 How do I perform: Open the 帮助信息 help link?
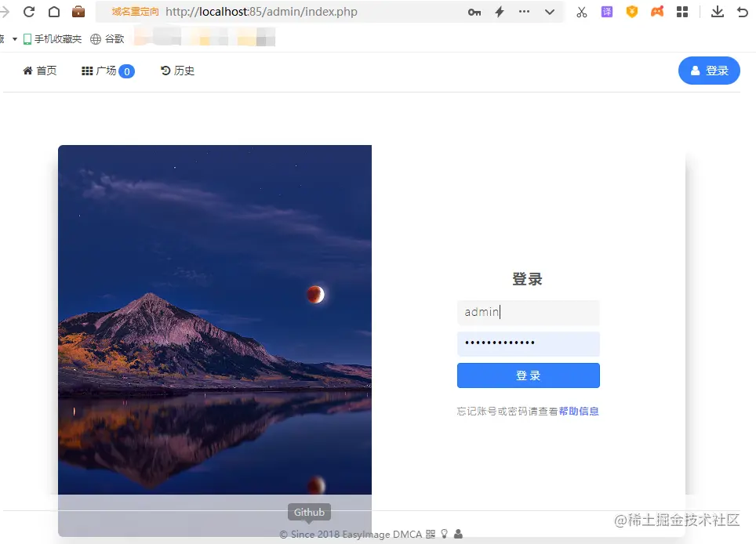579,411
